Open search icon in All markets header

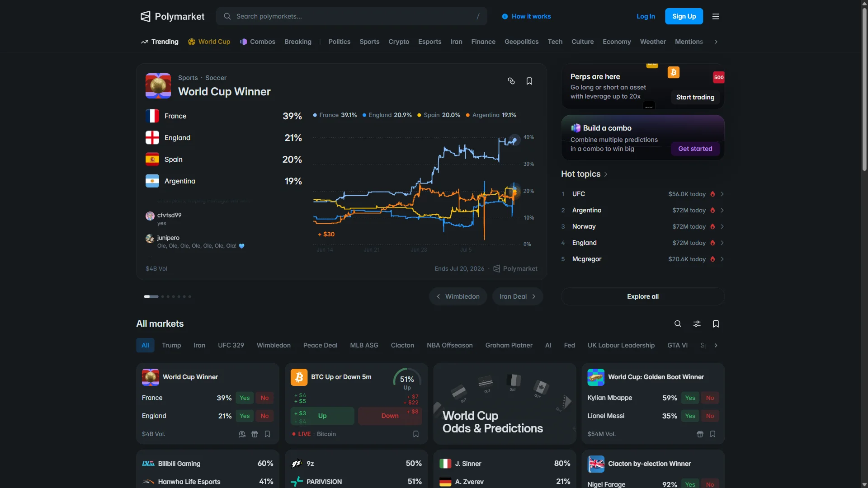678,324
